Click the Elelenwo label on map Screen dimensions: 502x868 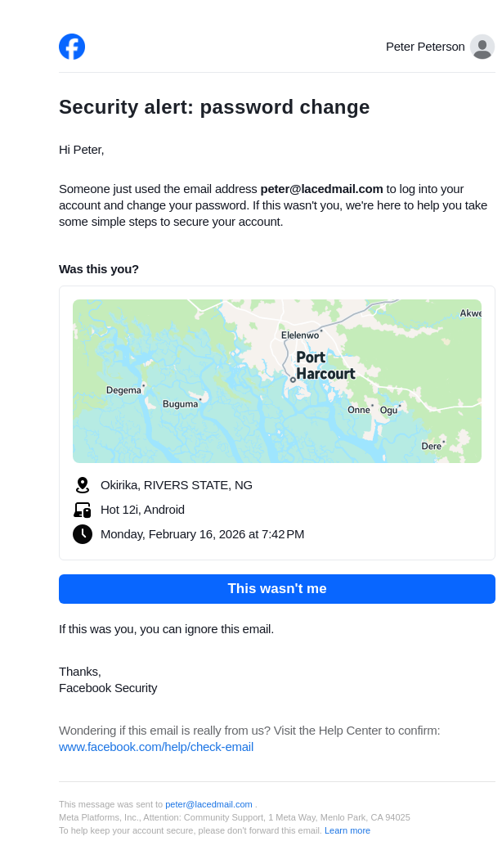pyautogui.click(x=300, y=335)
